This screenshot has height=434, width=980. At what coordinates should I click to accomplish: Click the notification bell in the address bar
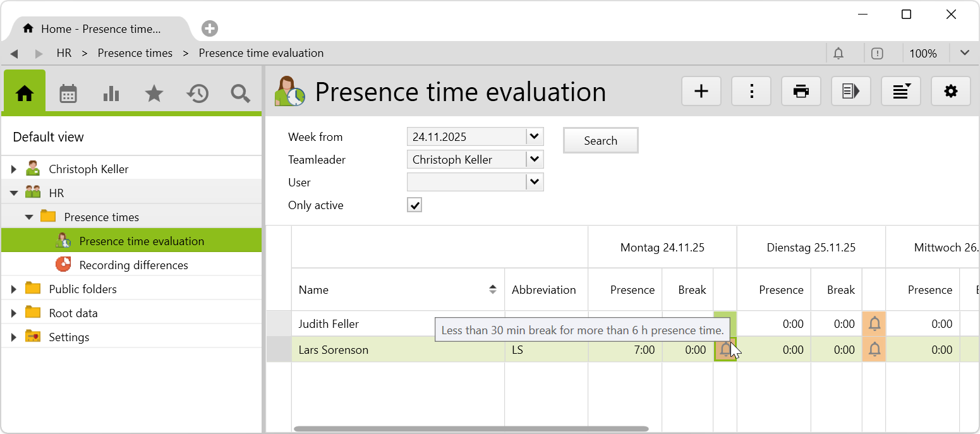pos(838,54)
